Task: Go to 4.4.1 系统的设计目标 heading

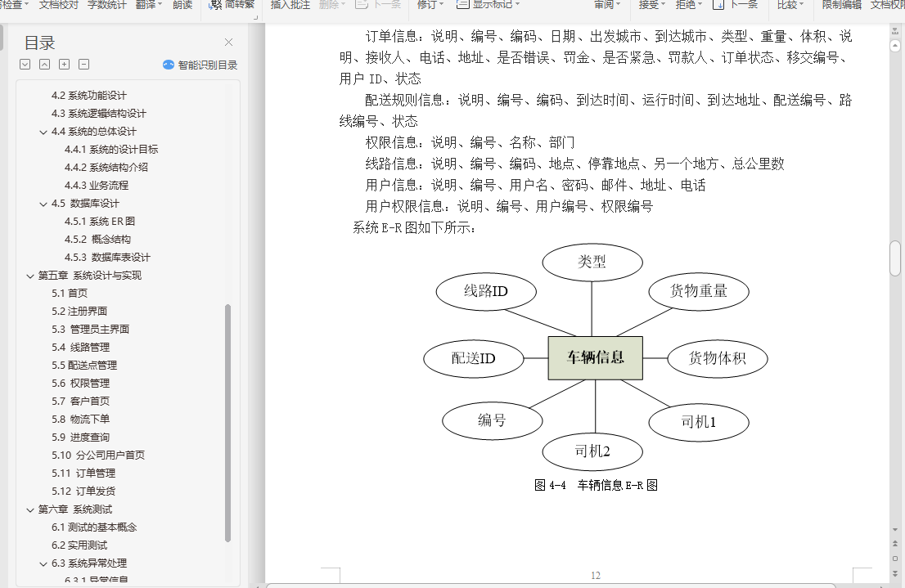Action: point(110,150)
